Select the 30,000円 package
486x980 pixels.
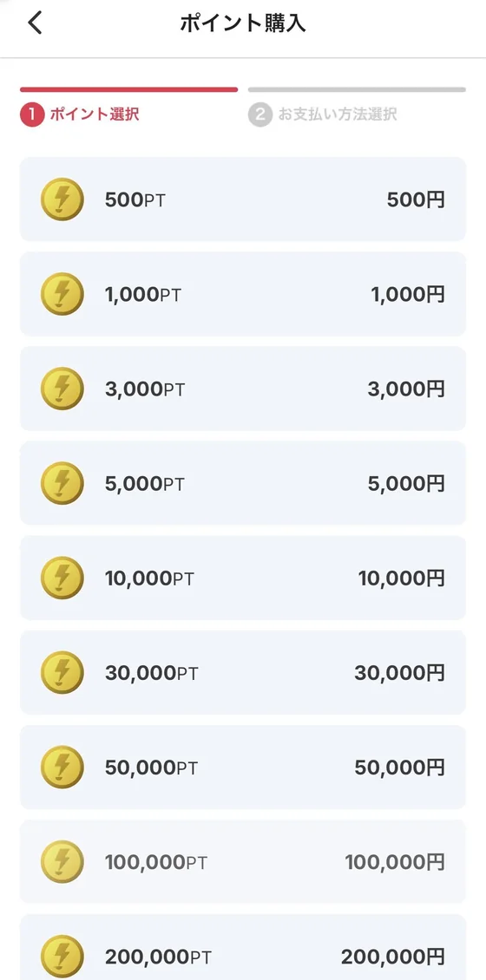tap(243, 672)
